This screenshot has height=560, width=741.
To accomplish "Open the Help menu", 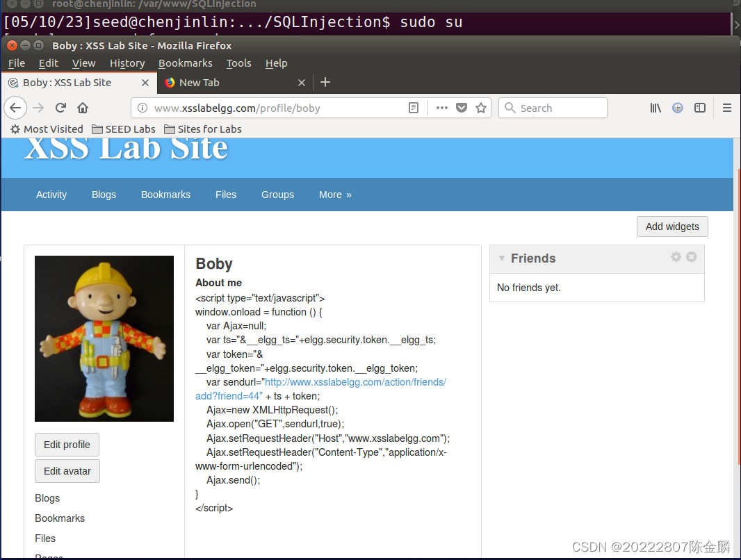I will pyautogui.click(x=276, y=63).
